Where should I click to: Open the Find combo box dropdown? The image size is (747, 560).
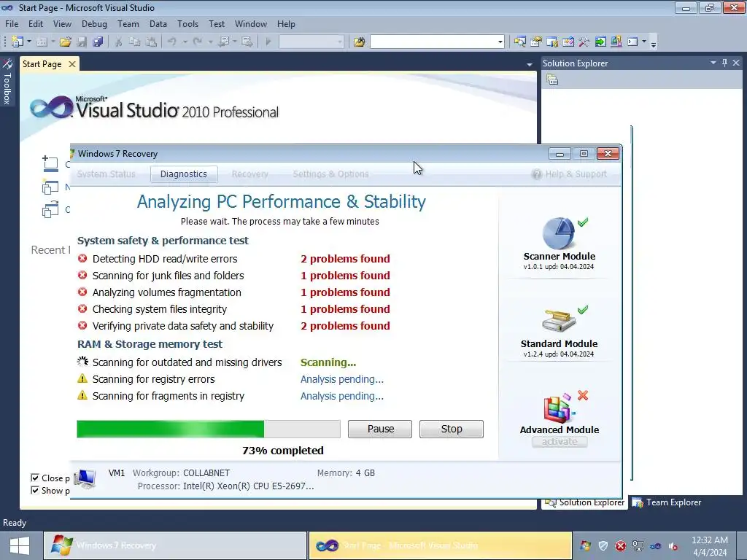click(500, 42)
